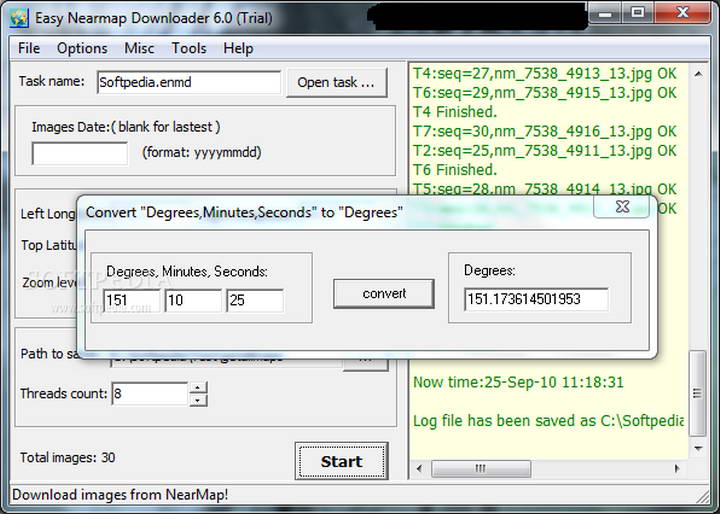The image size is (720, 514).
Task: Click log line containing nm_7538_4915_13.jpg
Action: (x=545, y=93)
